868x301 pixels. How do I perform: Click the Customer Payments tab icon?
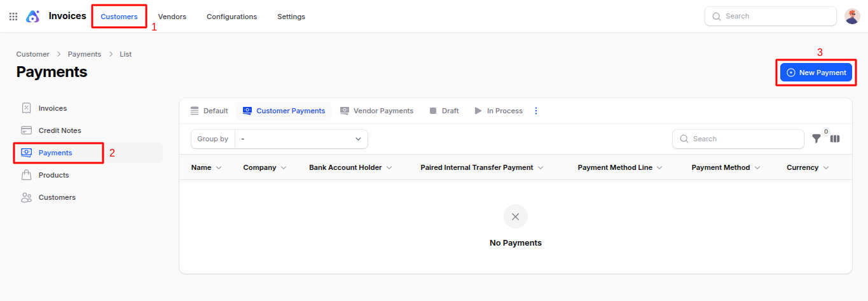tap(247, 111)
